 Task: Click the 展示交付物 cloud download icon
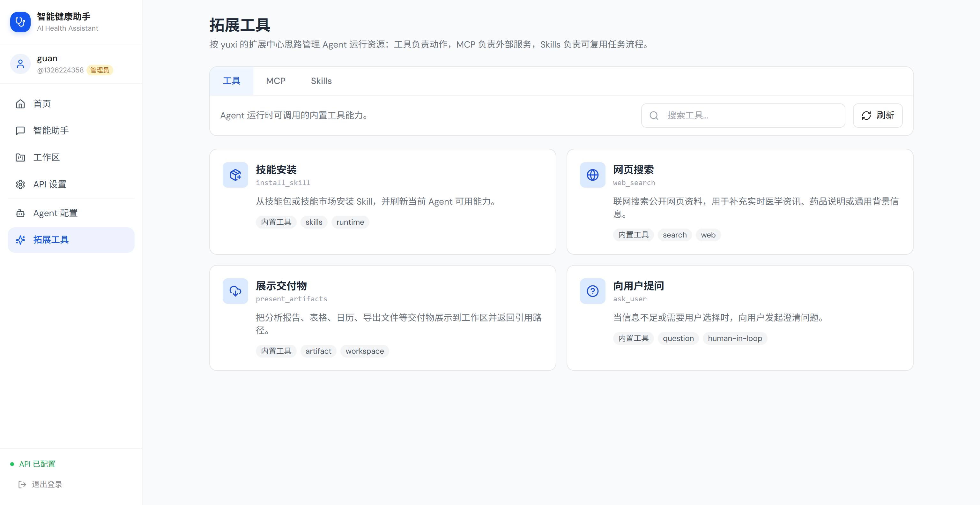coord(235,291)
